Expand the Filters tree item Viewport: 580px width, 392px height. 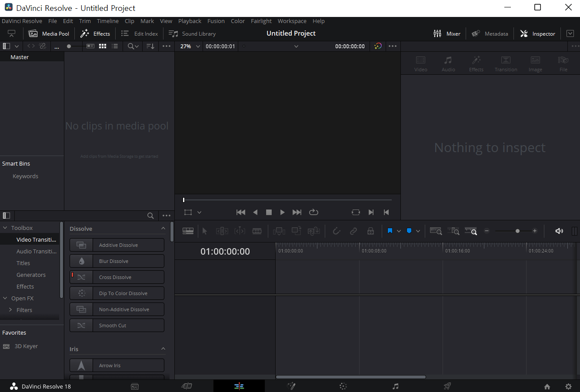pyautogui.click(x=10, y=310)
